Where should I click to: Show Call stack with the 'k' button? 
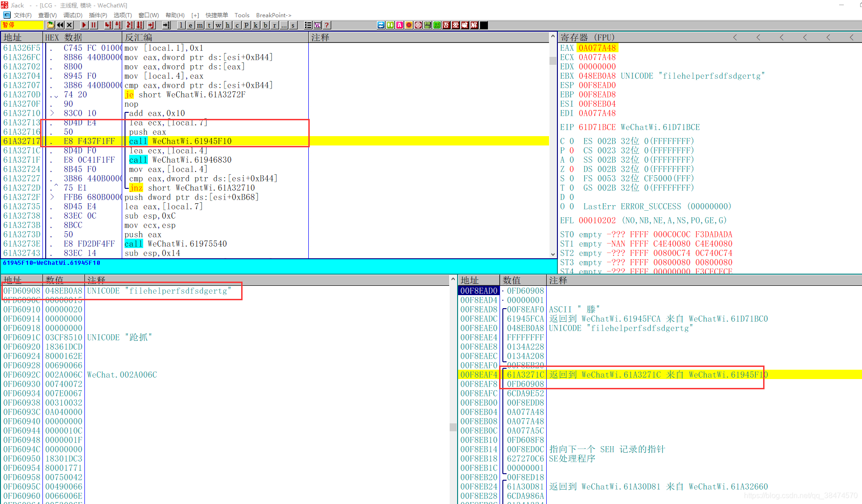256,25
